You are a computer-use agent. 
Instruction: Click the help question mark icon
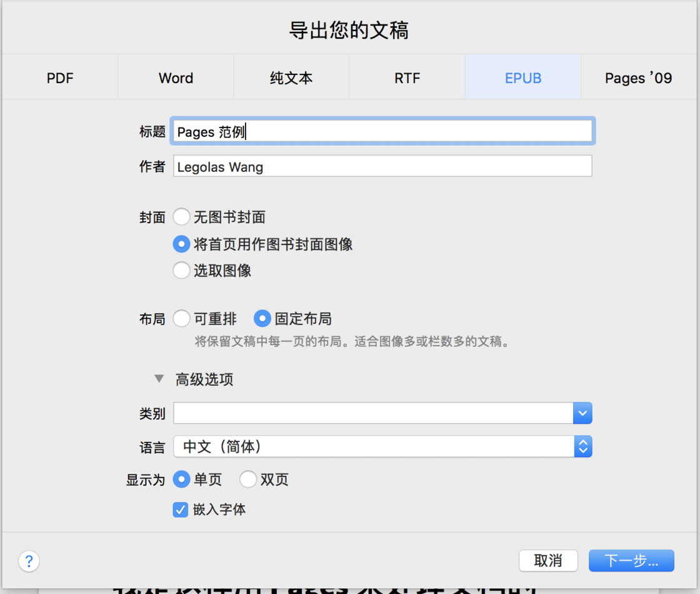29,561
